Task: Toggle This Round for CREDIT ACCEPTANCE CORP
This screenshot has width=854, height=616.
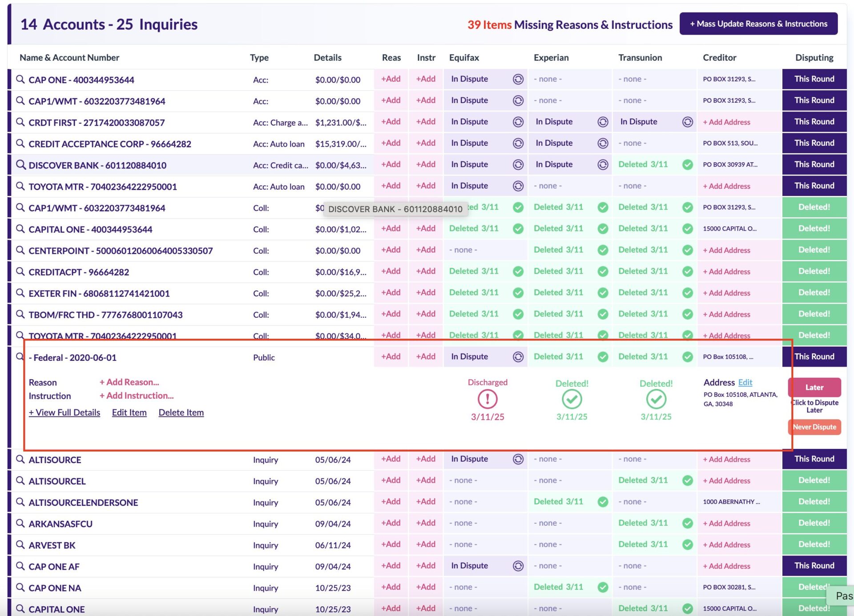Action: [814, 143]
